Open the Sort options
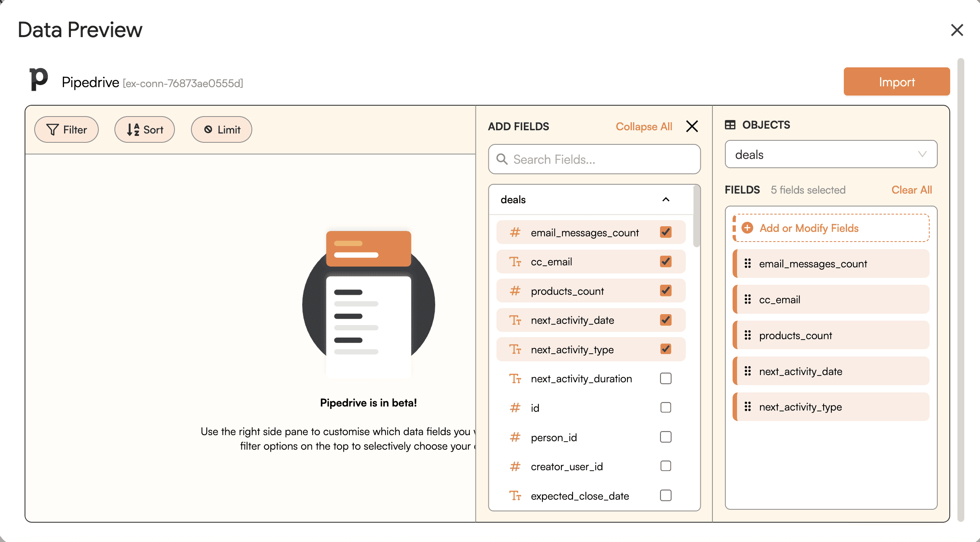980x542 pixels. point(145,129)
